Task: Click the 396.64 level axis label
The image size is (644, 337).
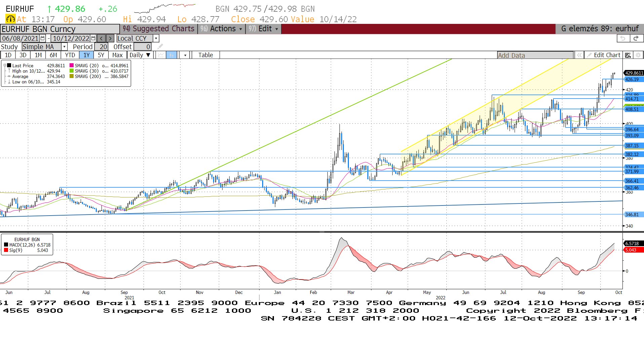Action: (634, 129)
